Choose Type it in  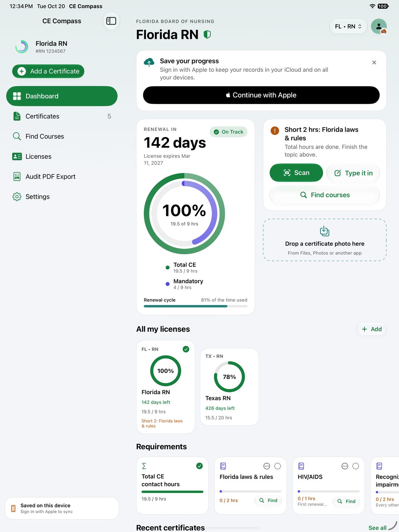[x=353, y=173]
